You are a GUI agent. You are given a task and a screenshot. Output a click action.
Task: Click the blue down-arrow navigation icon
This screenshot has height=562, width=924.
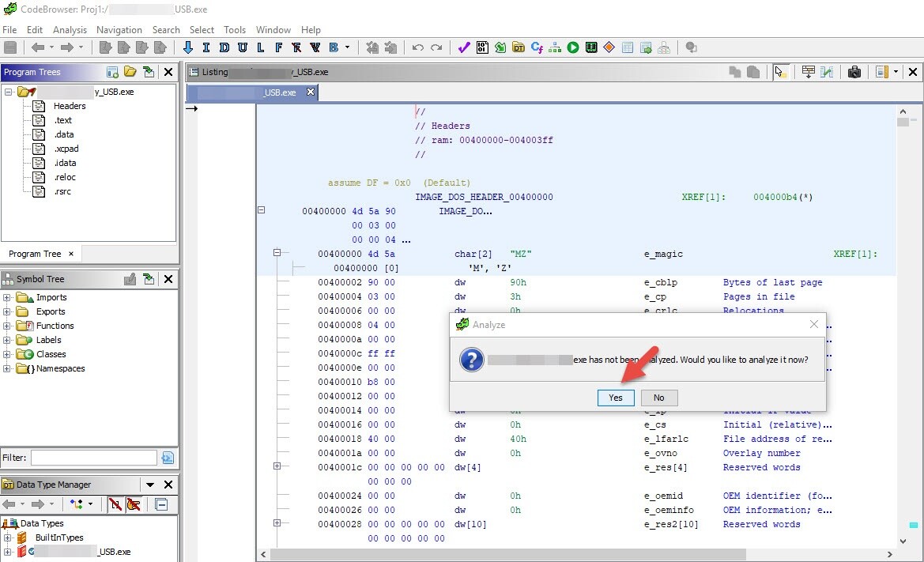(x=188, y=47)
